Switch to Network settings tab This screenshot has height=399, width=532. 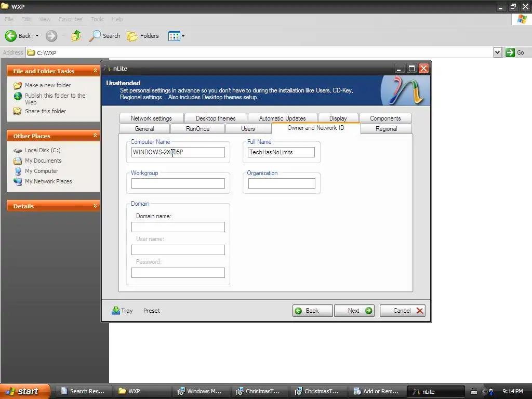click(x=151, y=118)
